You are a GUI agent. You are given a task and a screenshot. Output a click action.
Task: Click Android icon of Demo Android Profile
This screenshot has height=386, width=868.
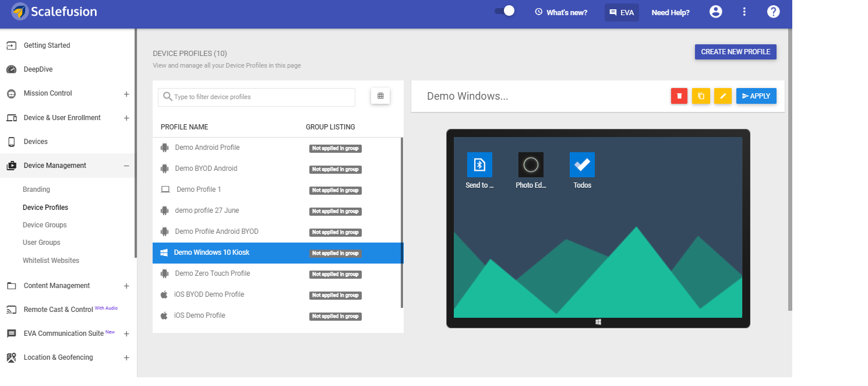pyautogui.click(x=164, y=148)
